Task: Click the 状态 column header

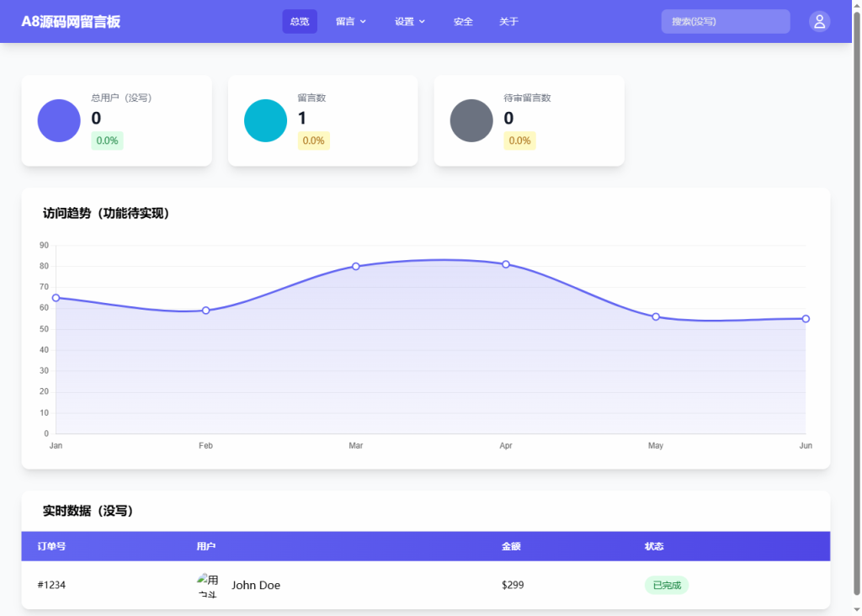Action: (x=654, y=546)
